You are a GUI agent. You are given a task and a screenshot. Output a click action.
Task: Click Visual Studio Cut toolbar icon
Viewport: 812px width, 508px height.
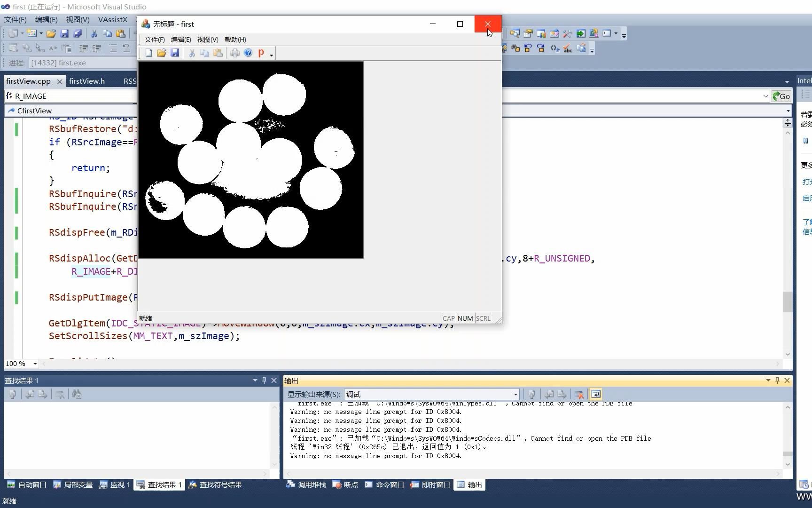pyautogui.click(x=94, y=33)
